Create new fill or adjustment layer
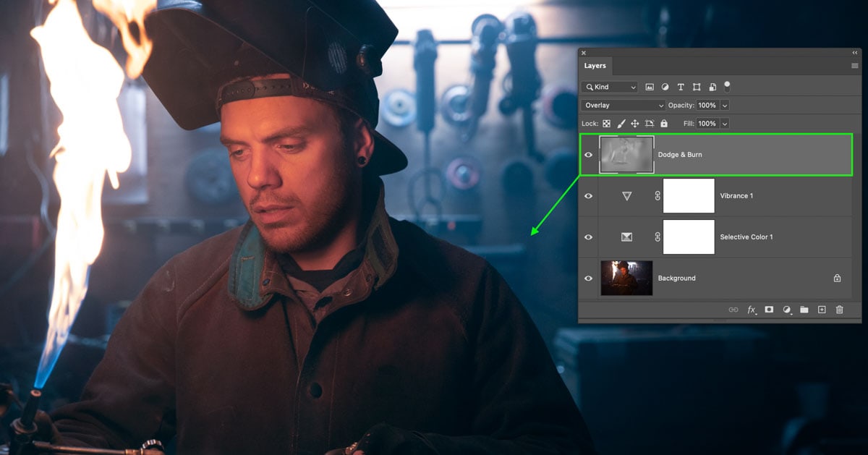The height and width of the screenshot is (455, 868). [787, 310]
